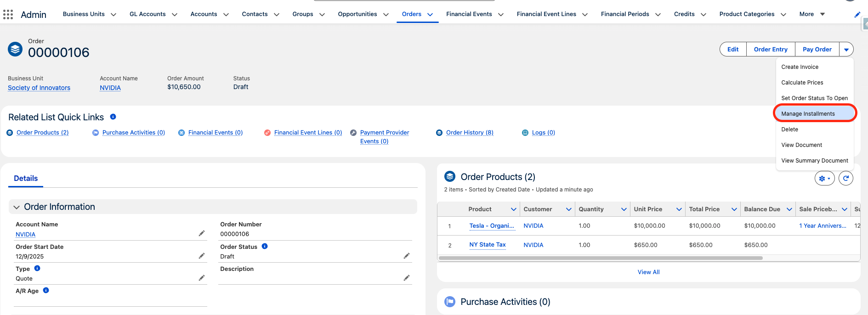Image resolution: width=868 pixels, height=315 pixels.
Task: Show help info for A/R Age
Action: tap(46, 290)
